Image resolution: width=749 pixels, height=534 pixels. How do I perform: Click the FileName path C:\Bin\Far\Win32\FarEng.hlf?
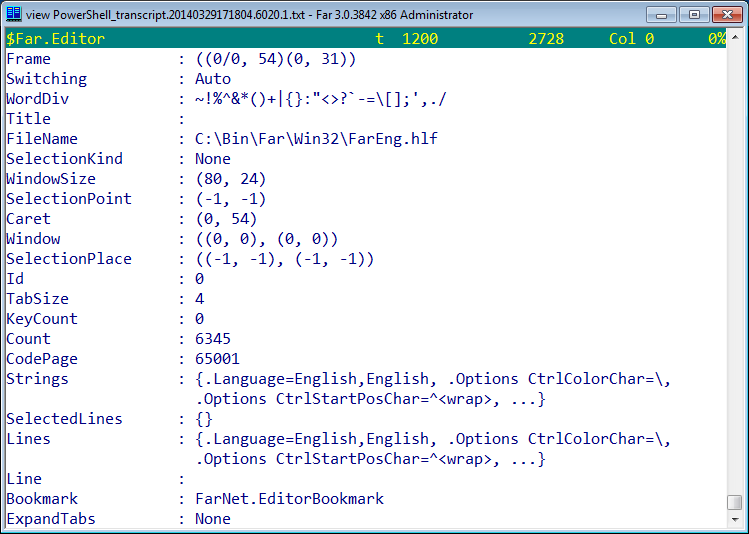click(316, 139)
